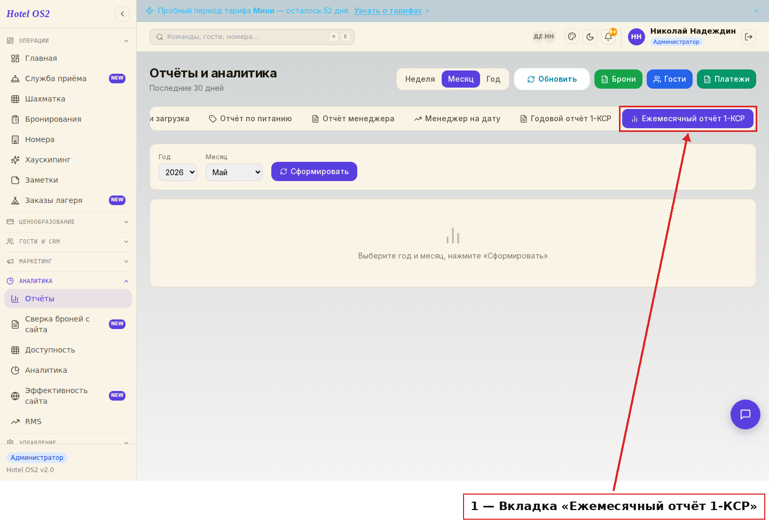Open the theme palette icon

pyautogui.click(x=572, y=37)
